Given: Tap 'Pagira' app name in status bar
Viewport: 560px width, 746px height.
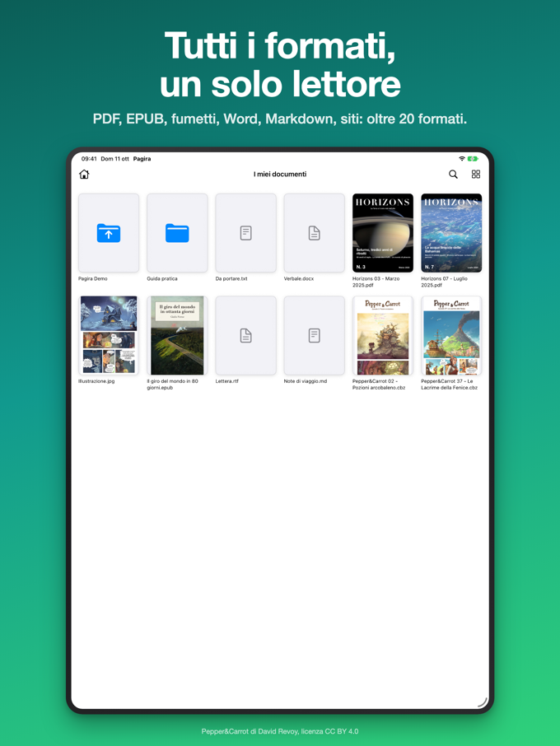Looking at the screenshot, I should click(142, 159).
